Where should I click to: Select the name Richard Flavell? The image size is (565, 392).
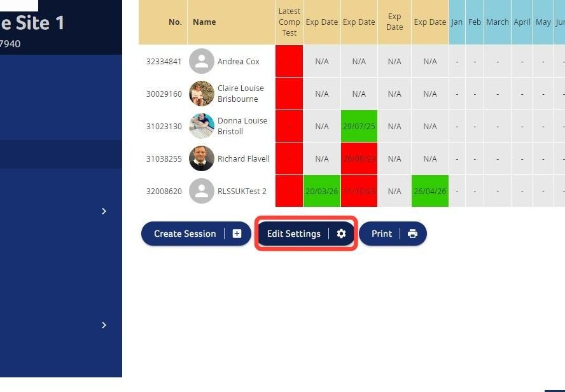tap(244, 159)
